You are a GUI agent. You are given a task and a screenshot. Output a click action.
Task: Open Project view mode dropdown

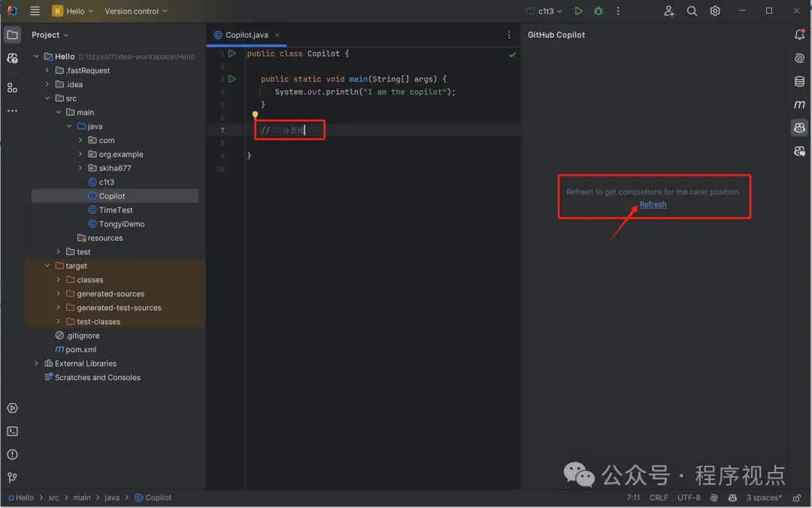point(50,35)
